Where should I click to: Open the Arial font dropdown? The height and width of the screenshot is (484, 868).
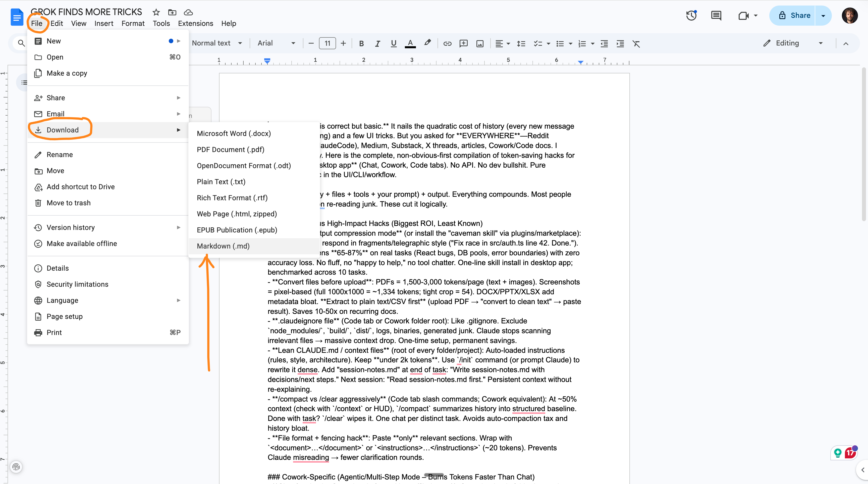pos(276,43)
